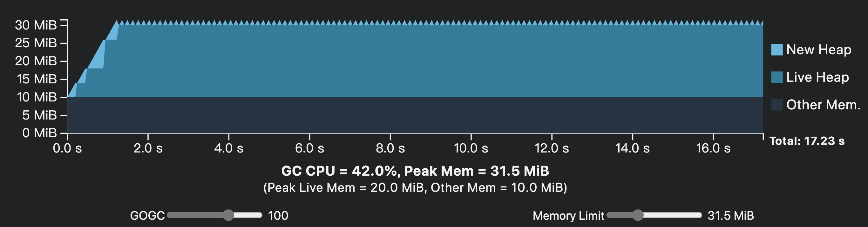Click the GOGC slider handle

(x=228, y=215)
